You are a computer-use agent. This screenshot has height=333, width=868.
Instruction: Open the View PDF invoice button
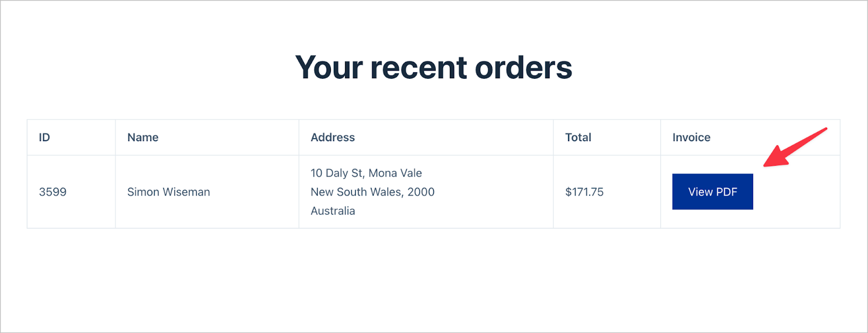[x=712, y=192]
